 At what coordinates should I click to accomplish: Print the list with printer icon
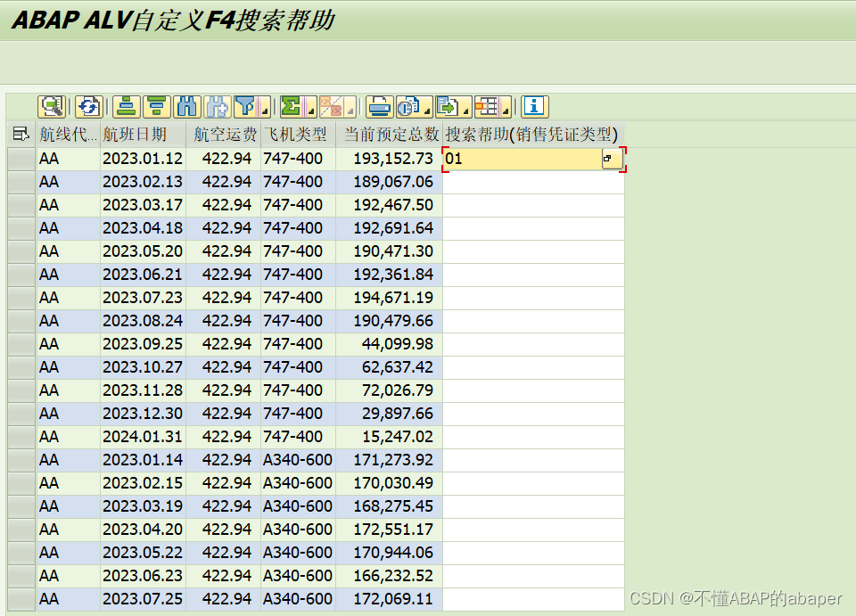click(380, 106)
